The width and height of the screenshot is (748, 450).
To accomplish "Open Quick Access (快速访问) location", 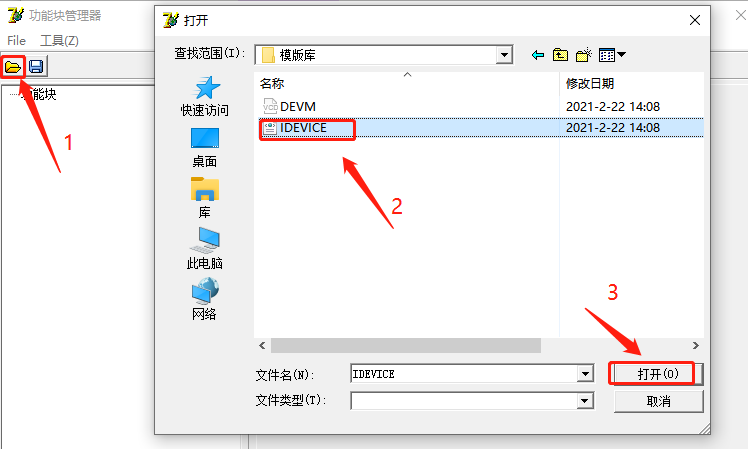I will click(x=205, y=97).
